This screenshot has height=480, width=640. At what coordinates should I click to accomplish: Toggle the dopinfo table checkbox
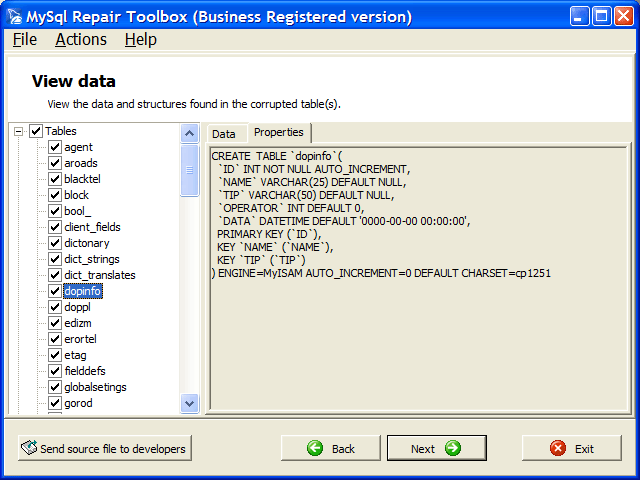point(55,291)
